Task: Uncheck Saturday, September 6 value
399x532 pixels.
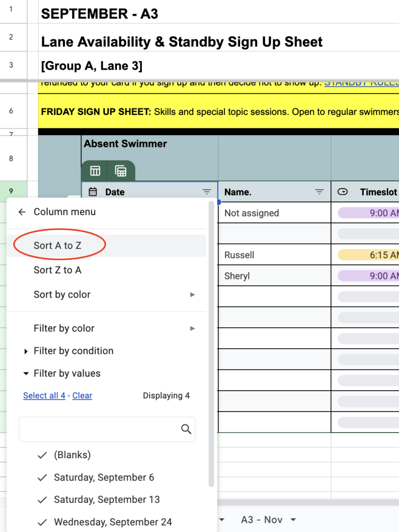Action: [x=43, y=477]
